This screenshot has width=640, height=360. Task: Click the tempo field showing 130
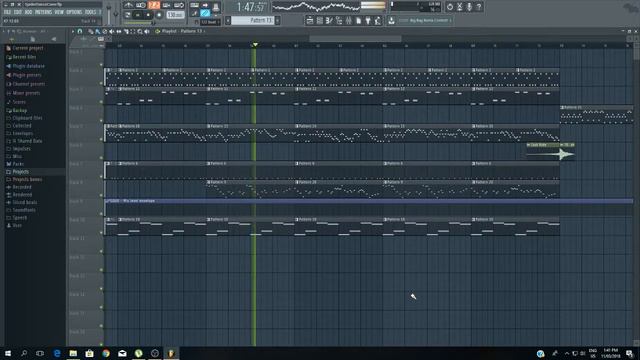point(176,15)
